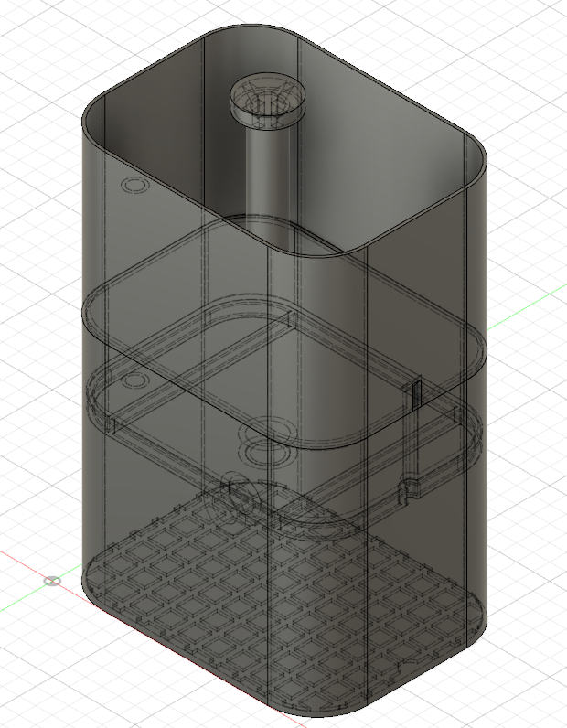Select the round cap atop the central post

click(267, 101)
